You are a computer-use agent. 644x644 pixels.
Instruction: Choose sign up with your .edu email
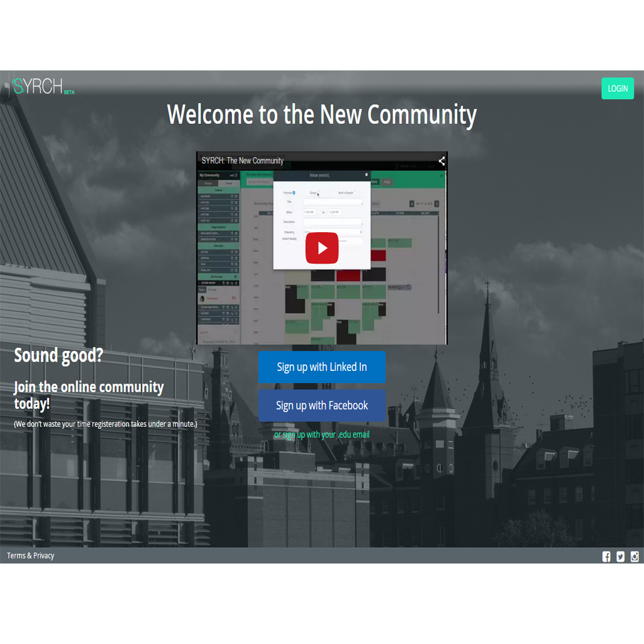(x=322, y=435)
